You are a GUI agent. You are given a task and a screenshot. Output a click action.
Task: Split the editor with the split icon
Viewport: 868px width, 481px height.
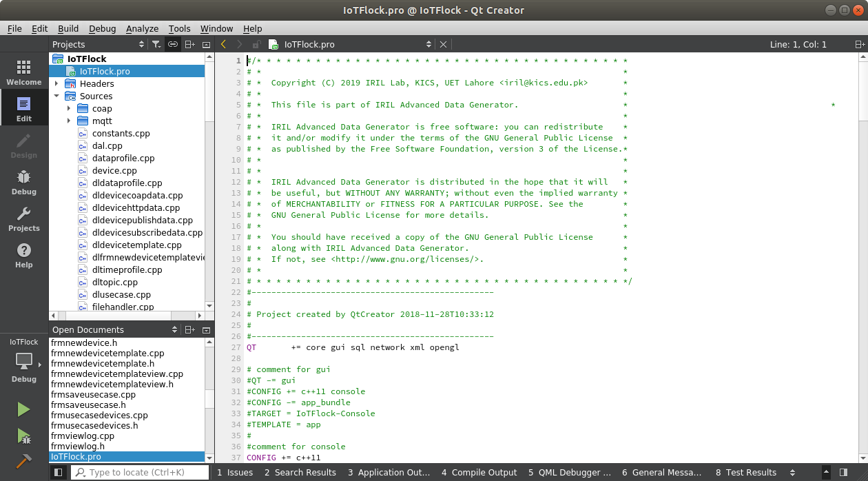point(859,44)
